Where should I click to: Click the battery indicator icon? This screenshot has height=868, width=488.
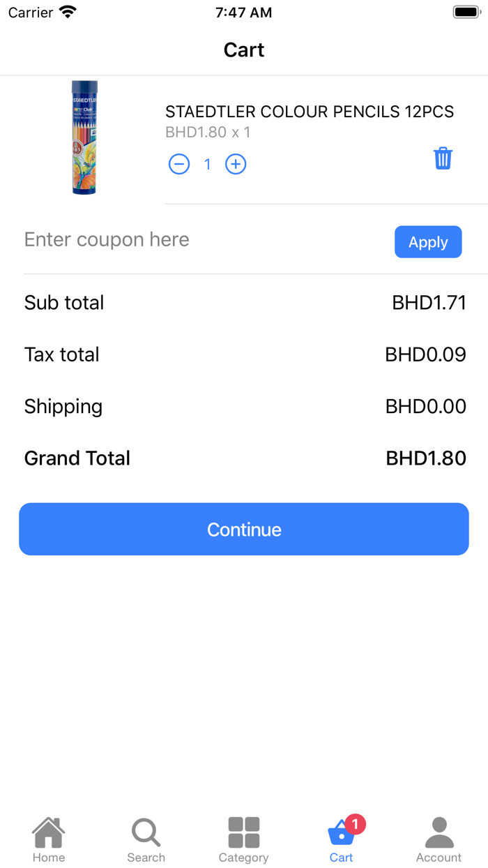[x=466, y=13]
